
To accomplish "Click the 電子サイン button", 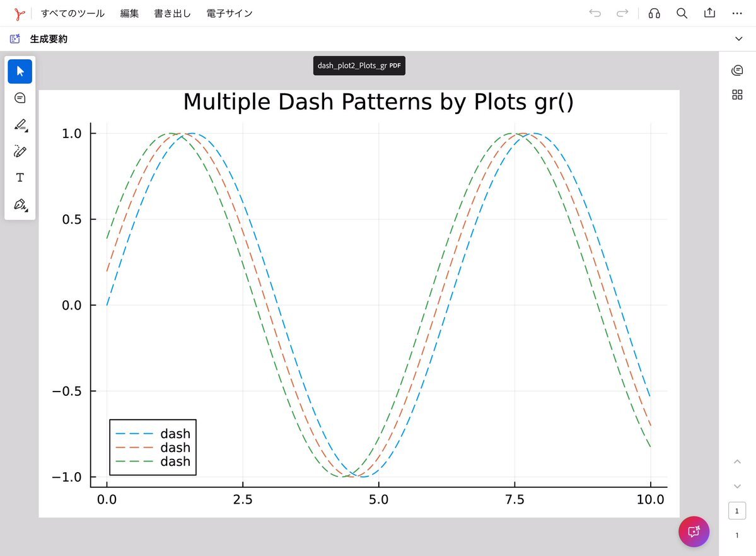I will point(230,13).
